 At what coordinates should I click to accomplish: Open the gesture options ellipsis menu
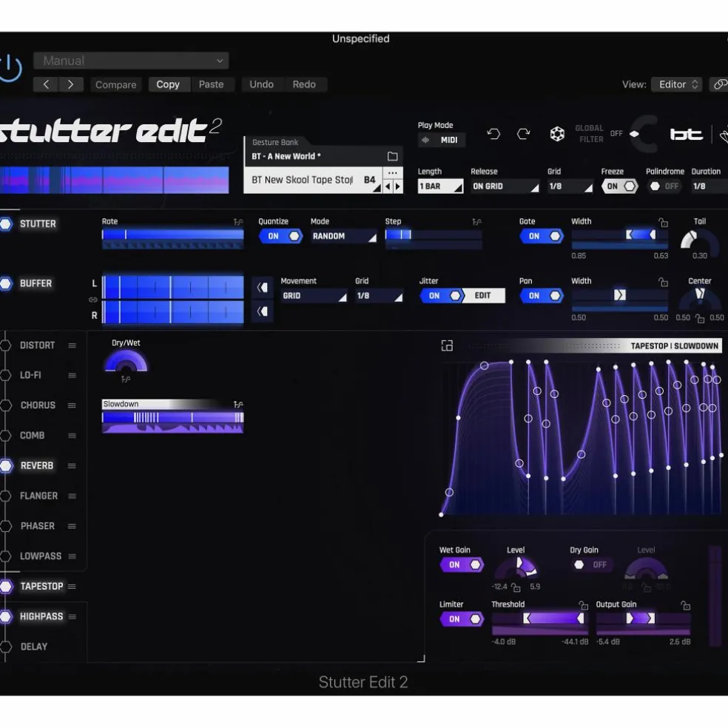[x=393, y=172]
